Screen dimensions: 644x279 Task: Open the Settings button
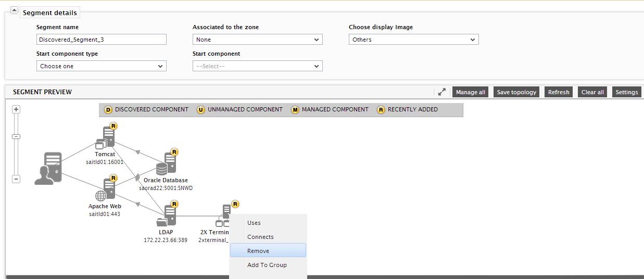point(627,92)
